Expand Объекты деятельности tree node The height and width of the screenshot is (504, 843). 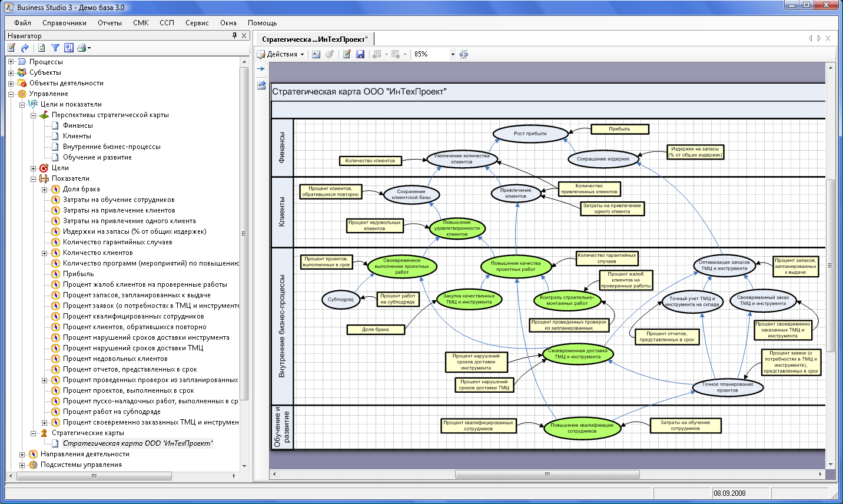11,83
